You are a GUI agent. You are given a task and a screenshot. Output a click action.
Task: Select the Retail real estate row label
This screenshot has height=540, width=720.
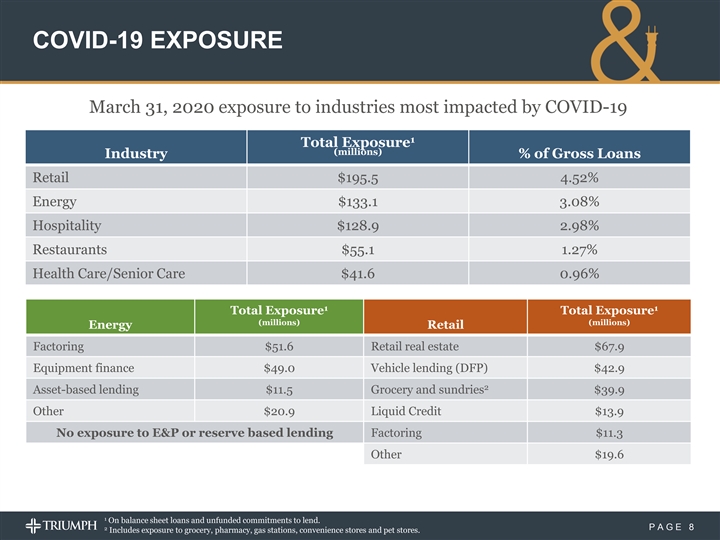click(x=417, y=347)
